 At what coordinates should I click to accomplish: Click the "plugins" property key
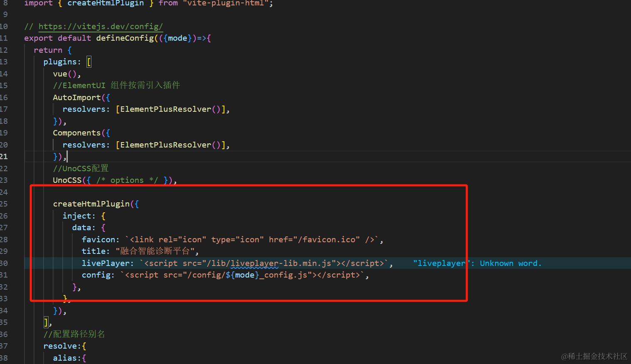(60, 62)
